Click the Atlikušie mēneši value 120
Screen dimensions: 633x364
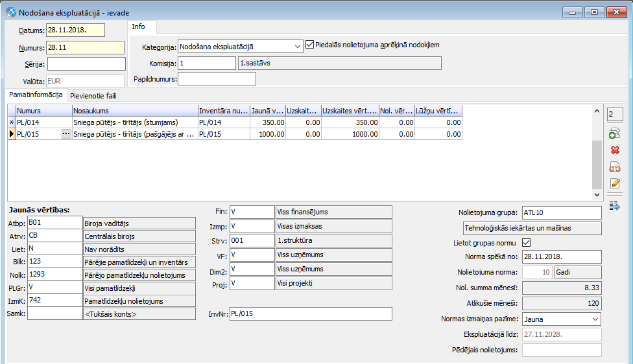click(562, 304)
